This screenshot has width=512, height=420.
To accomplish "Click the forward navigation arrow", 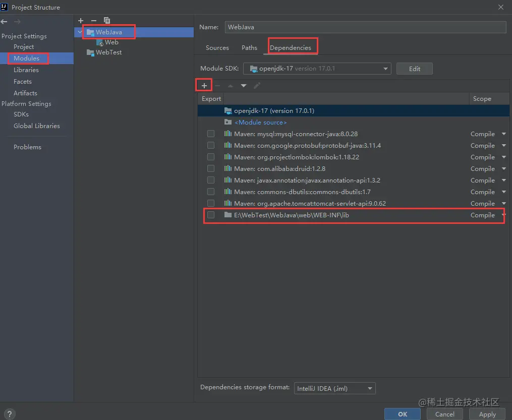I will coord(17,22).
